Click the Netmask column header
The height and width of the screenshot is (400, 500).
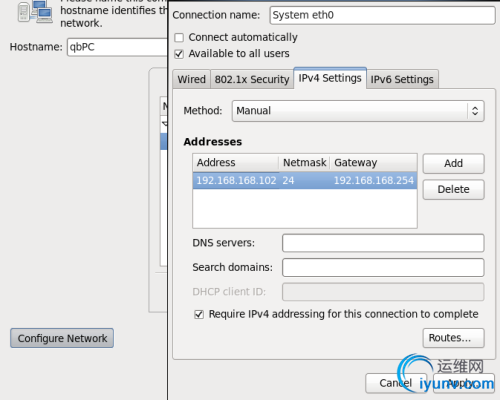pos(304,163)
